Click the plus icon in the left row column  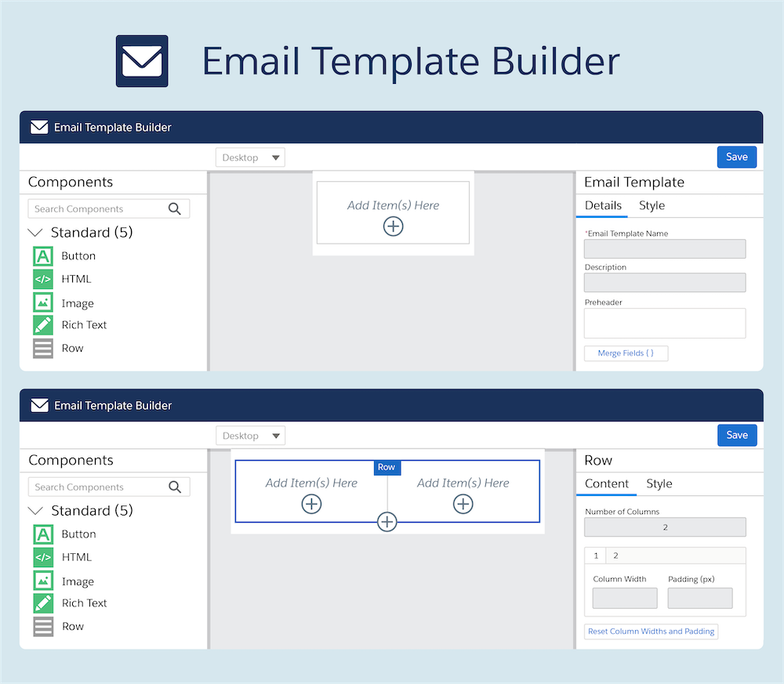[x=311, y=504]
